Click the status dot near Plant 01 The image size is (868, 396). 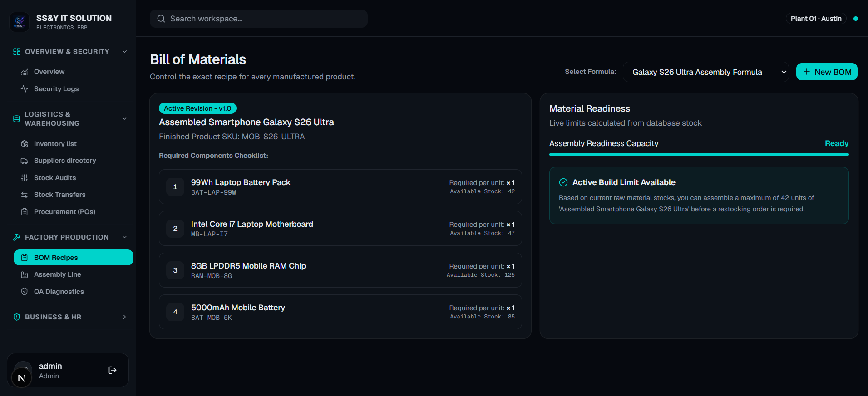(x=856, y=19)
